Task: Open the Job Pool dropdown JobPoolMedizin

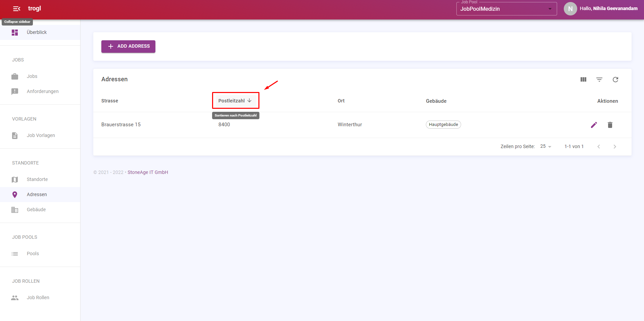Action: tap(506, 9)
